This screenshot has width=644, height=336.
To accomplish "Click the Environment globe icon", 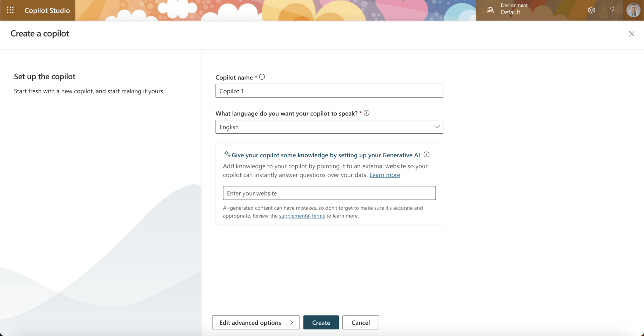I will [490, 10].
